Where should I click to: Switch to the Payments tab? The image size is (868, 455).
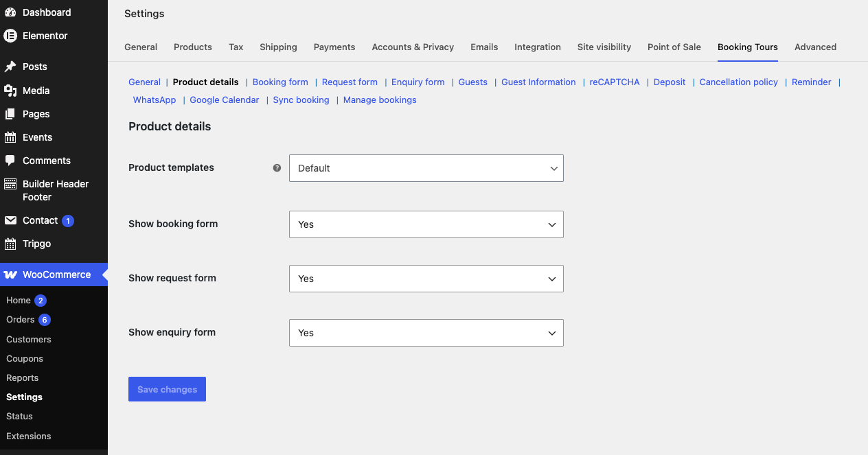(334, 47)
